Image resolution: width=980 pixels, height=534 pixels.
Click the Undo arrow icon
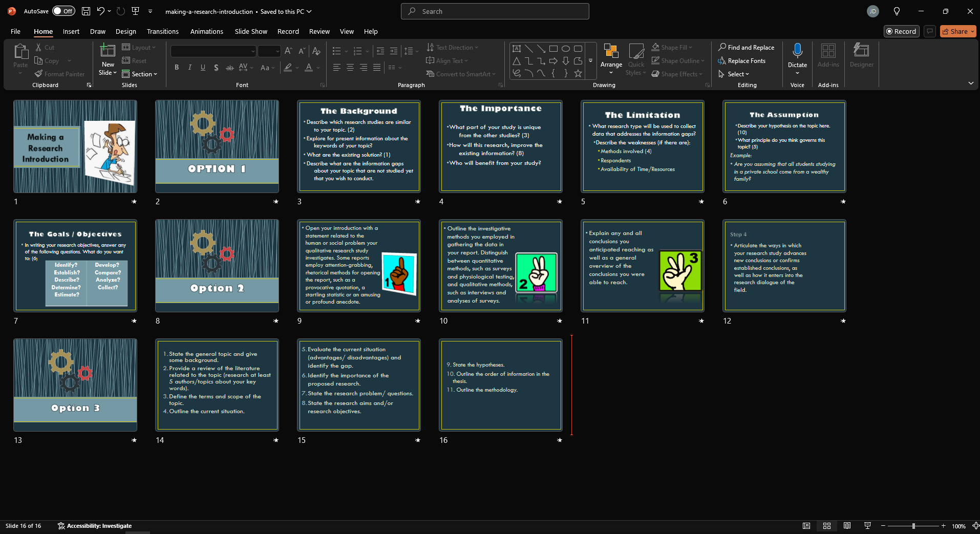pyautogui.click(x=101, y=11)
